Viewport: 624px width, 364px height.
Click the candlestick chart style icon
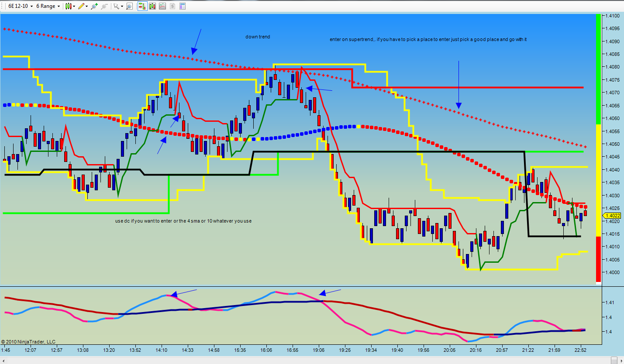tap(68, 6)
